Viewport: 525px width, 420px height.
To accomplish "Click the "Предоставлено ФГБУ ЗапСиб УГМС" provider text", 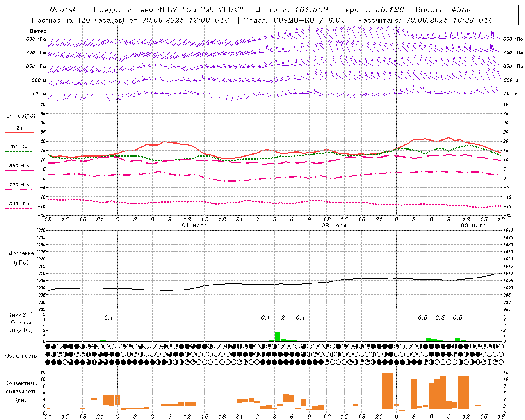I will coord(169,10).
